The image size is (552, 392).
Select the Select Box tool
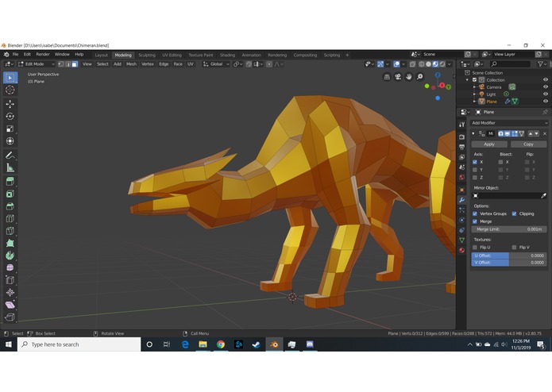point(10,78)
